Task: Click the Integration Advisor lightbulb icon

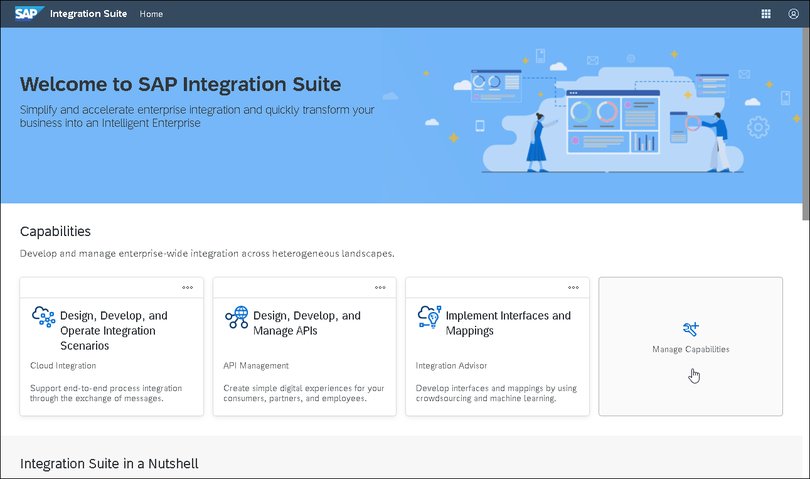Action: pyautogui.click(x=429, y=317)
